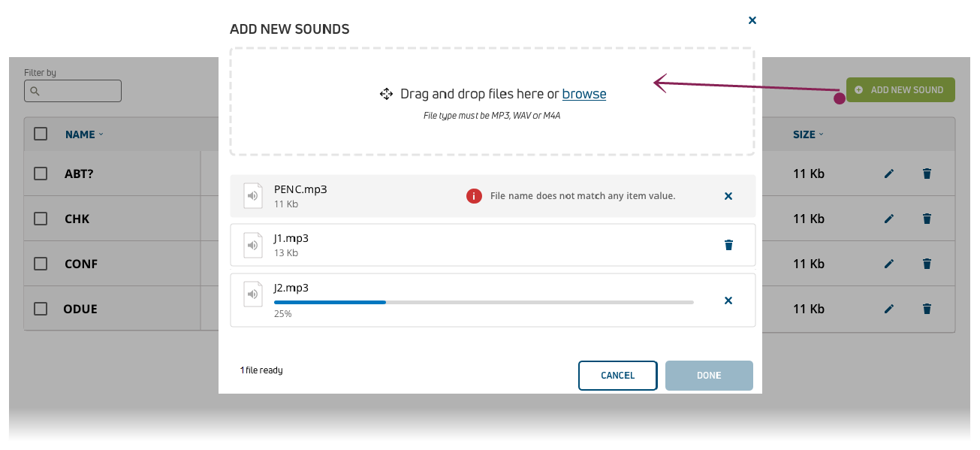Check the ABT? row checkbox
980x450 pixels.
click(41, 174)
